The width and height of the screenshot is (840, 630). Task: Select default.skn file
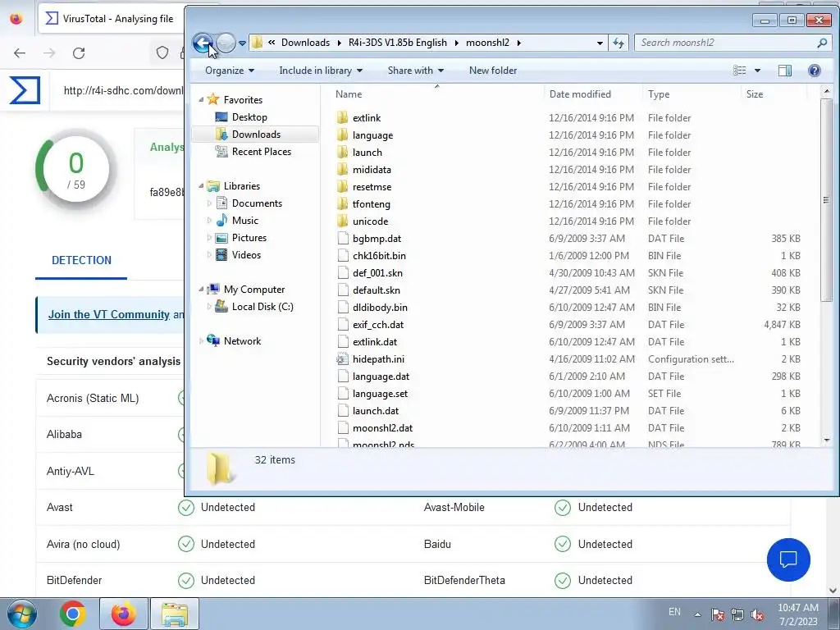(376, 290)
